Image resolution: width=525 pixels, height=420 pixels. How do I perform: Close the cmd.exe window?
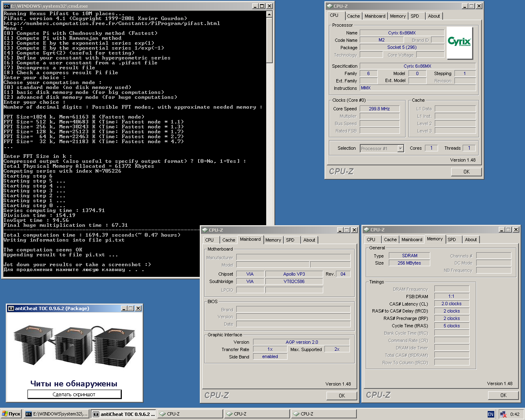point(269,6)
